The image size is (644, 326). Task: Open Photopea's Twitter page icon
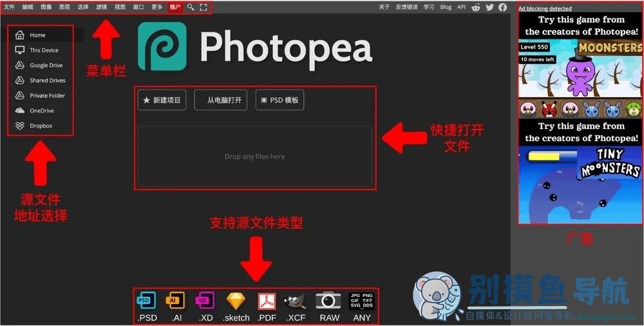coord(489,7)
